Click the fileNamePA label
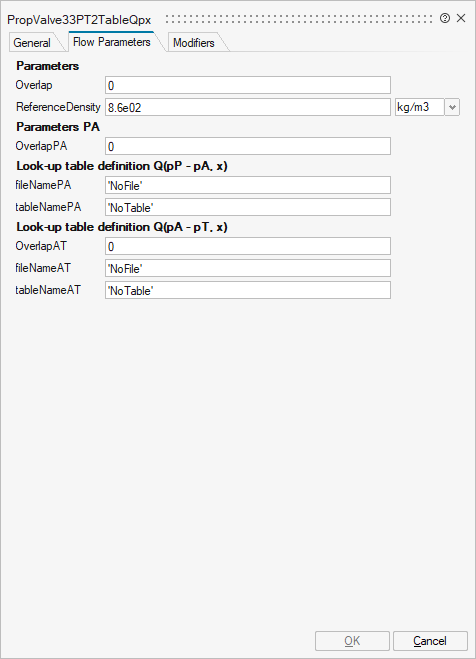476x659 pixels. click(x=43, y=185)
